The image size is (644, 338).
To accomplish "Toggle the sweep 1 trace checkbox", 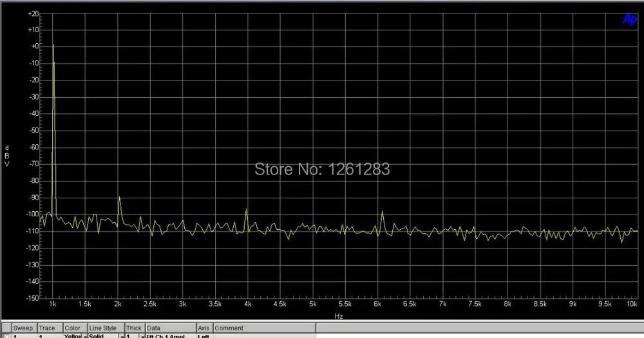I will coord(6,336).
